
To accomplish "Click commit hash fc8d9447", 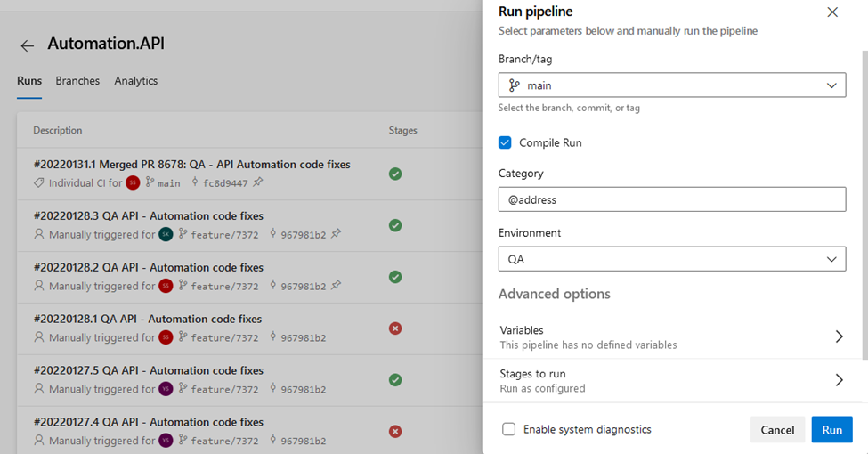I will pyautogui.click(x=225, y=183).
